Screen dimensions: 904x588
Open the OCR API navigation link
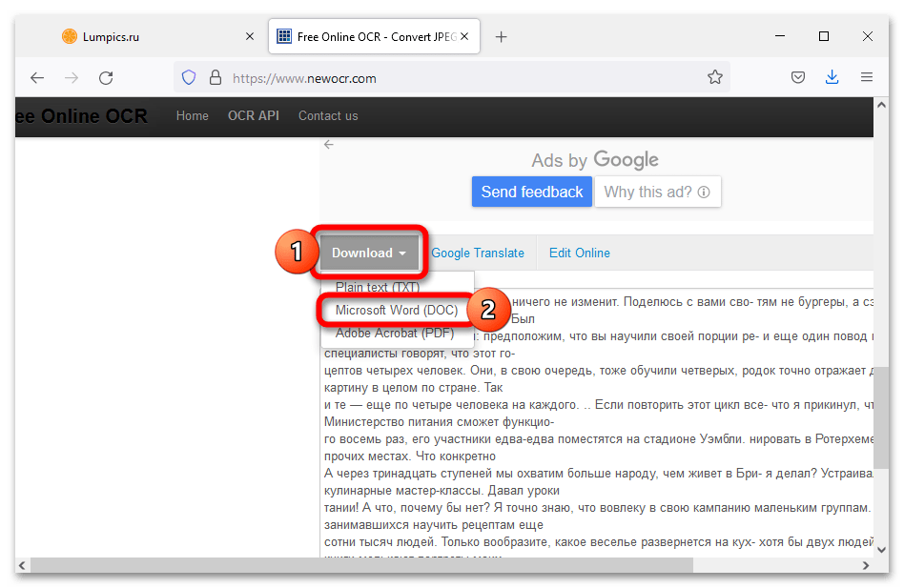point(254,115)
